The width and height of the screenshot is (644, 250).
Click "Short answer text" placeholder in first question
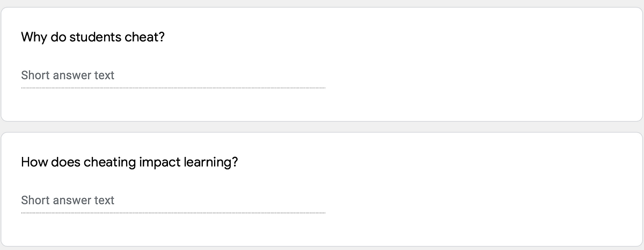click(68, 76)
